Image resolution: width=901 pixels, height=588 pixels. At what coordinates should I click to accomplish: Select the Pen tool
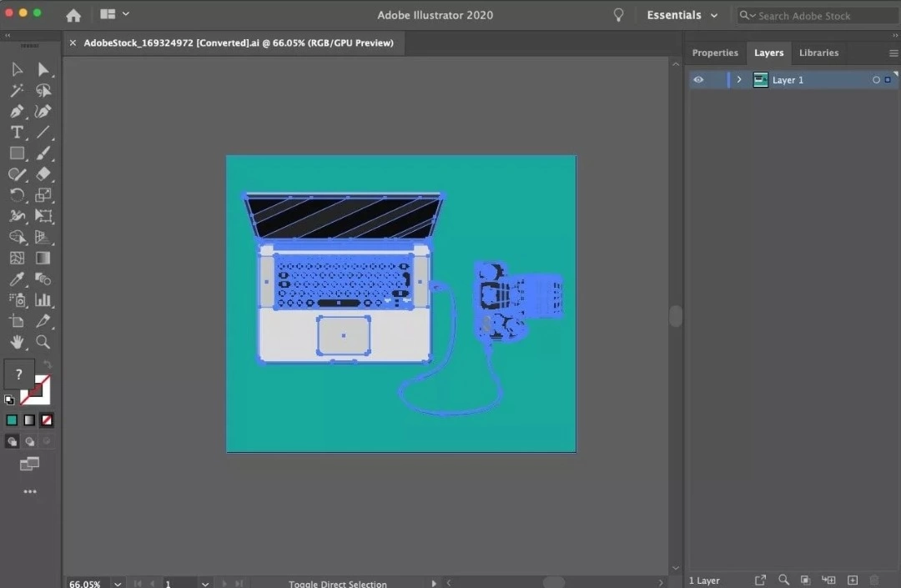pos(17,112)
